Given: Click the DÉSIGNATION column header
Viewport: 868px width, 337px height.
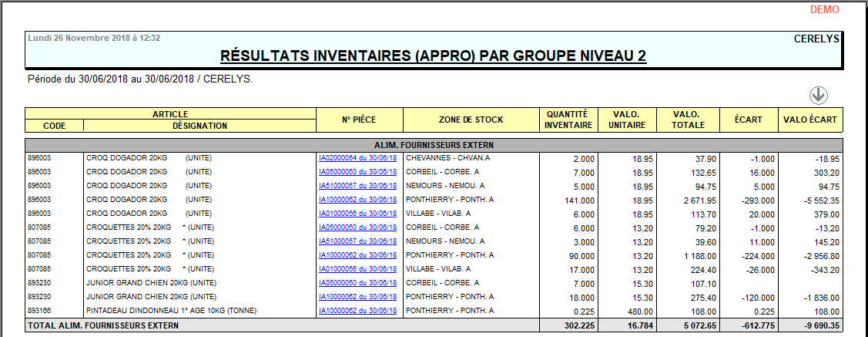Looking at the screenshot, I should 199,125.
